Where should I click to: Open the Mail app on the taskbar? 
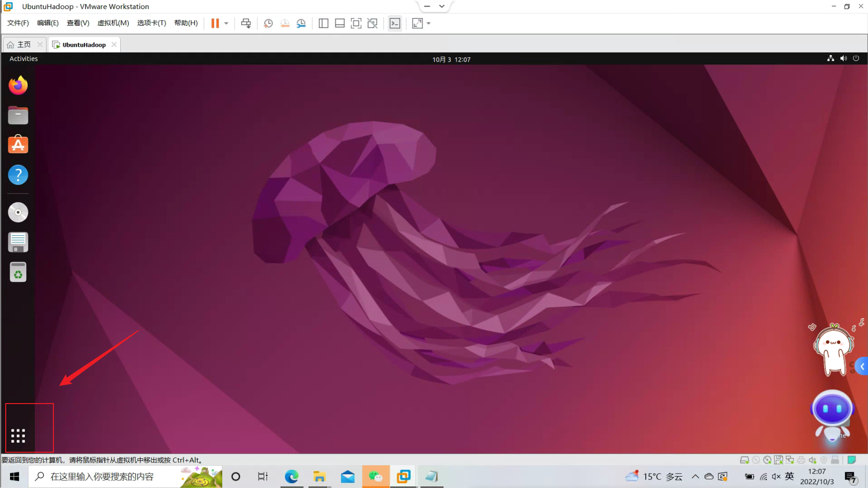point(348,477)
